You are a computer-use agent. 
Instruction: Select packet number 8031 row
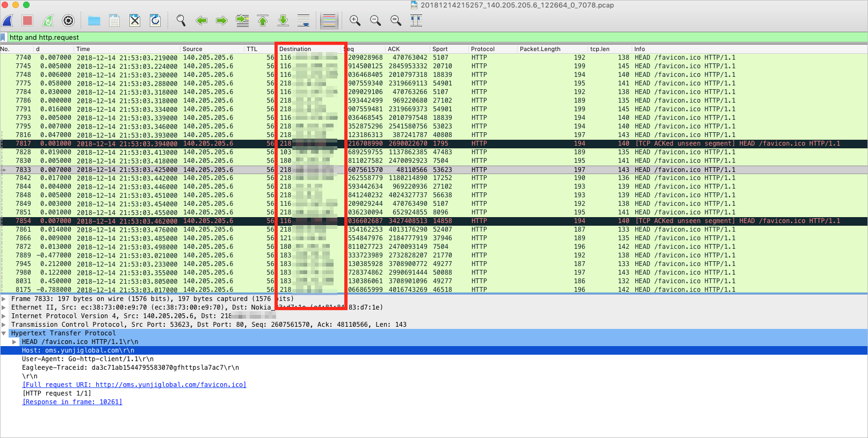(x=434, y=281)
